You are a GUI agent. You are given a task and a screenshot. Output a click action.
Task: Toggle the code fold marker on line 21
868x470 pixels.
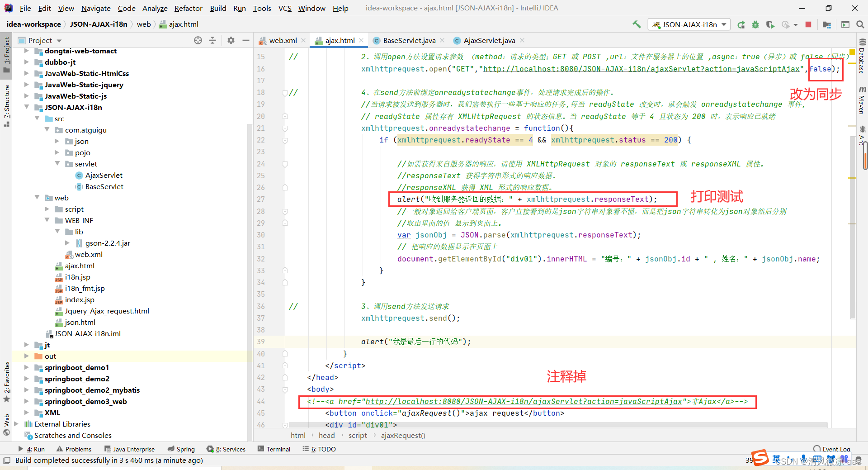click(285, 128)
